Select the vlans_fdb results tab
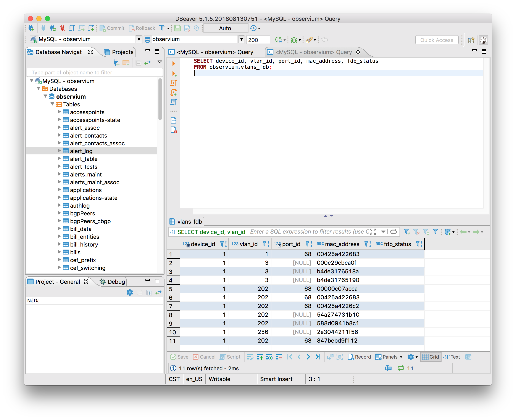Image resolution: width=516 pixels, height=420 pixels. tap(186, 221)
